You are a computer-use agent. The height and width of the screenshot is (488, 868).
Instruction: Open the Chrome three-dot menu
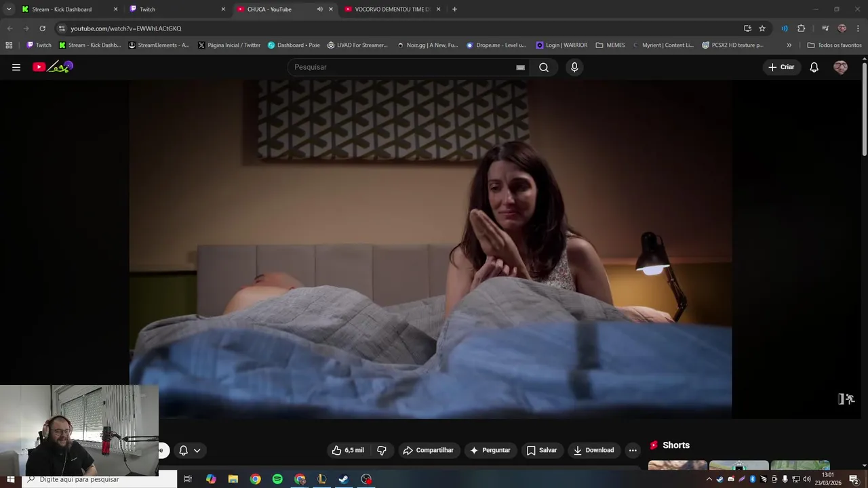[859, 28]
